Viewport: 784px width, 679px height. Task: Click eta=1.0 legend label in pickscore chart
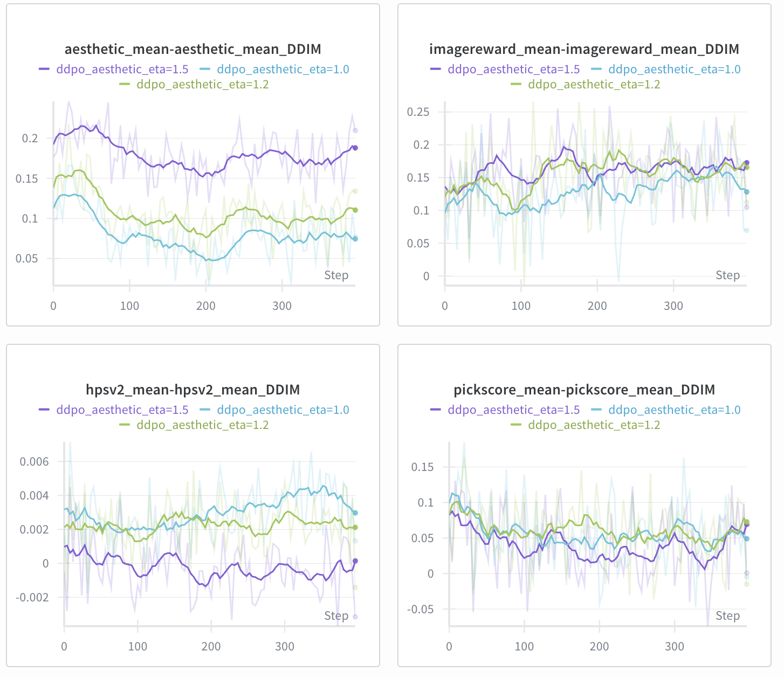coord(675,410)
